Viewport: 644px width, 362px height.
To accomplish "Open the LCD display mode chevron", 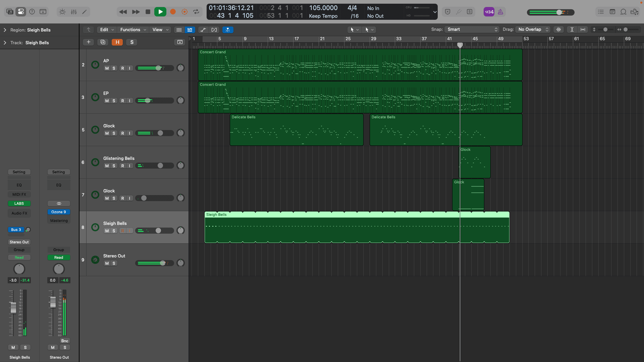I will coord(435,12).
